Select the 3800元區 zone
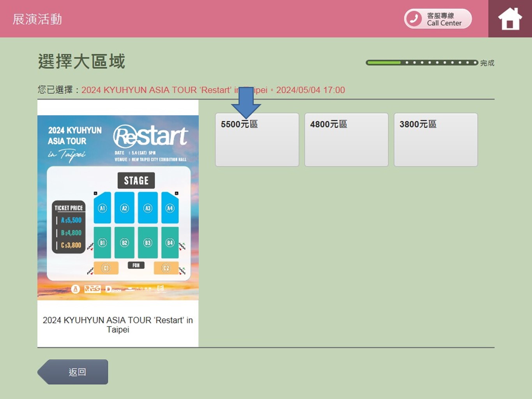The width and height of the screenshot is (532, 399). (436, 140)
